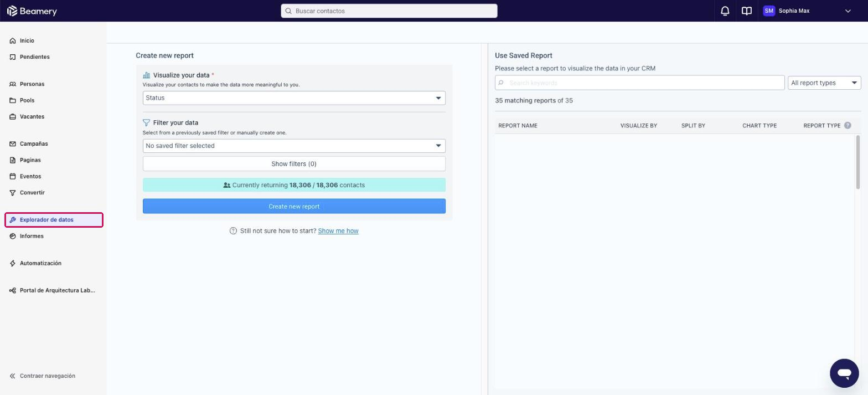
Task: Expand the Sophia Max account menu
Action: (x=848, y=11)
